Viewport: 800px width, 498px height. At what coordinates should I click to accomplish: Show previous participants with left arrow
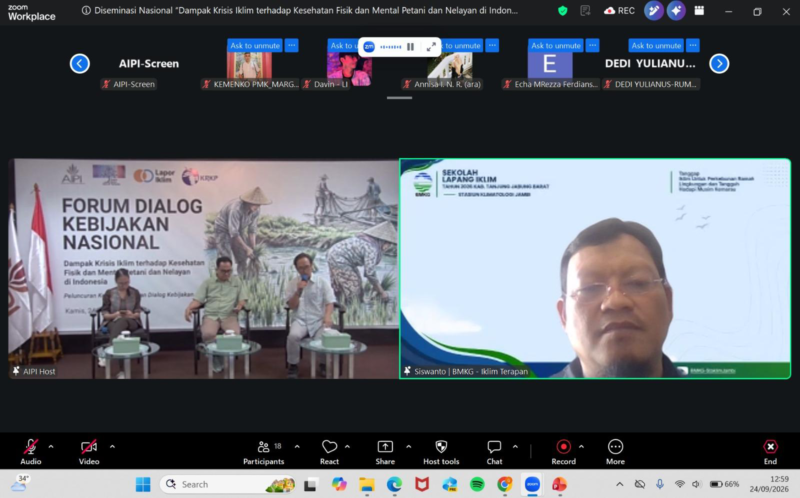(80, 64)
